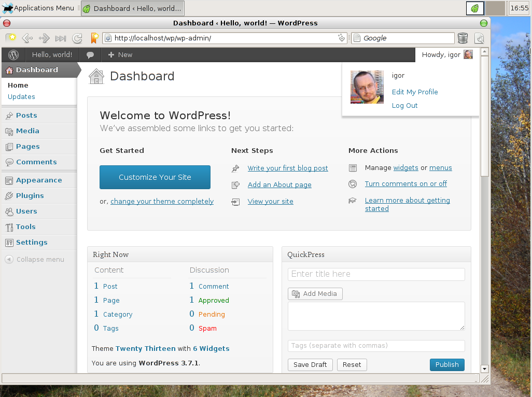Click the Settings icon in sidebar
532x397 pixels.
(9, 243)
